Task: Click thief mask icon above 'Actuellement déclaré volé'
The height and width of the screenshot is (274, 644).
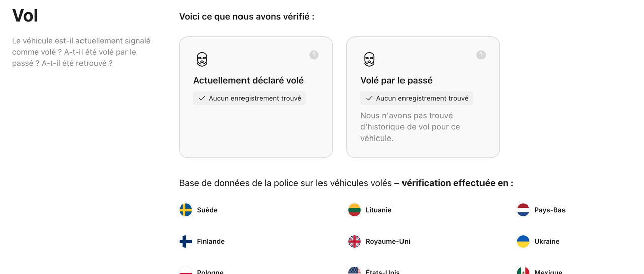Action: click(x=202, y=59)
